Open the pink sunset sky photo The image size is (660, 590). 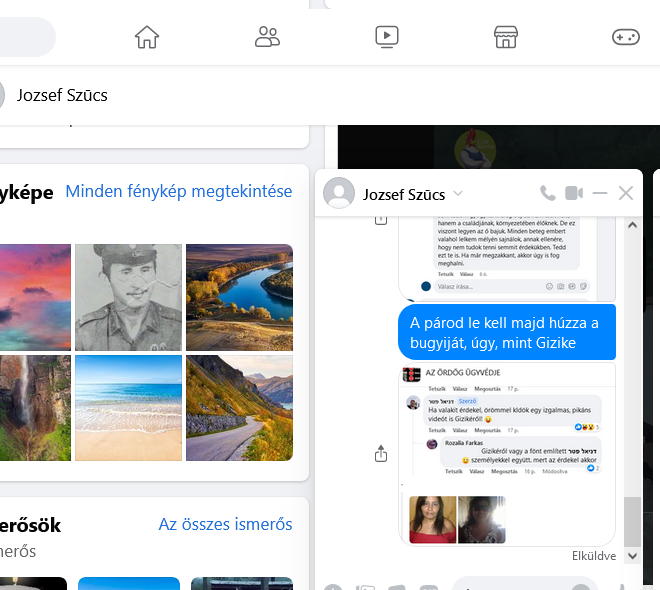click(x=35, y=297)
